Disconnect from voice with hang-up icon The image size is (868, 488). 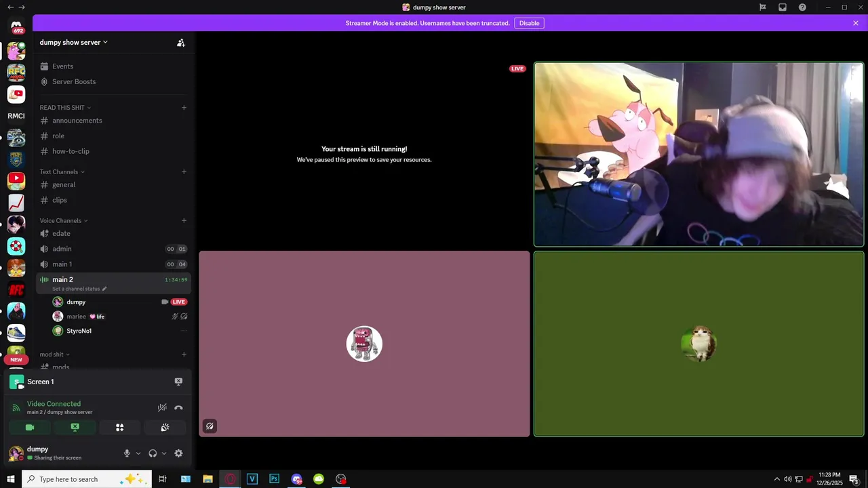point(178,407)
